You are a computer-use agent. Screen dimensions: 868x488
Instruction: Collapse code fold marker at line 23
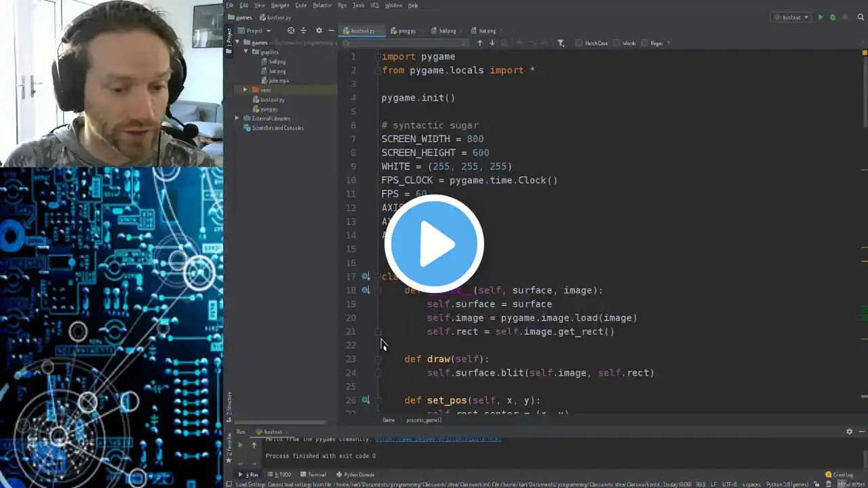378,359
